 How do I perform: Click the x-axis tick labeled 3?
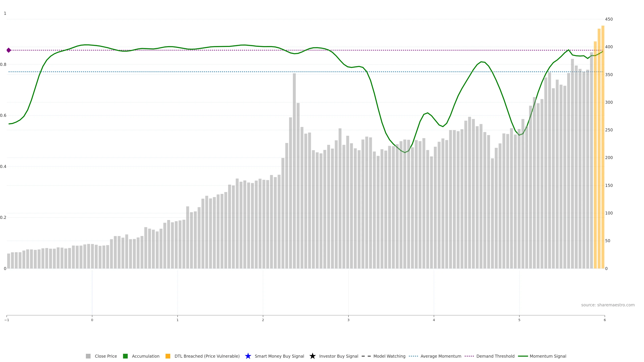point(348,320)
